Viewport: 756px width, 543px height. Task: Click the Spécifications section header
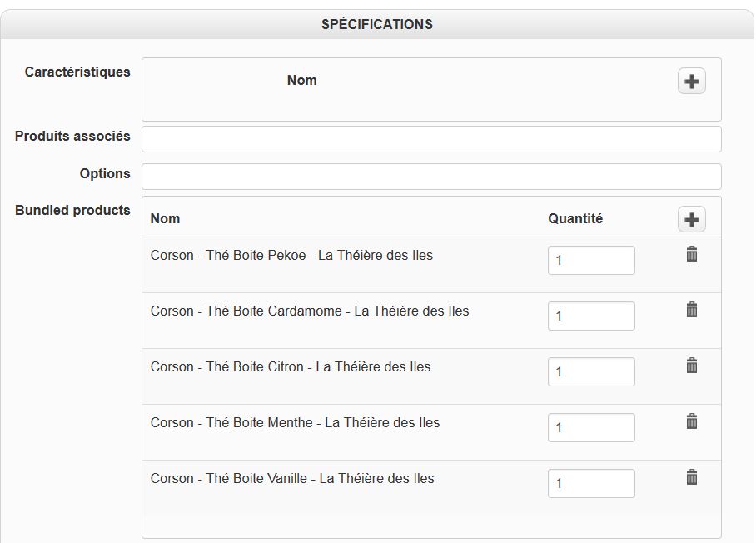(x=377, y=25)
